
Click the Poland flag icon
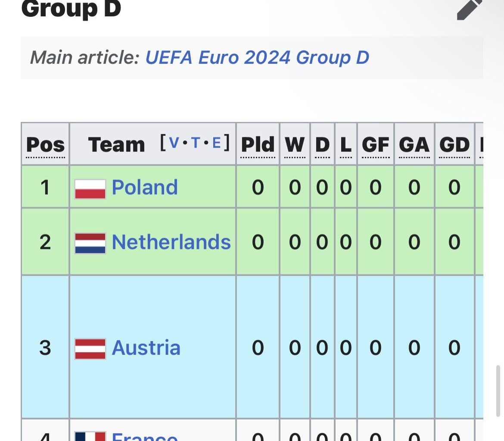pyautogui.click(x=89, y=187)
